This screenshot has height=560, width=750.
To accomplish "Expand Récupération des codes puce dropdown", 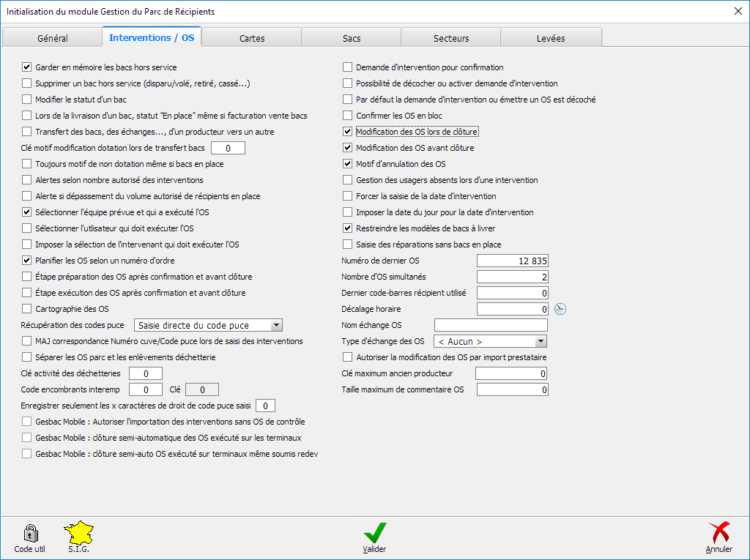I will 276,325.
